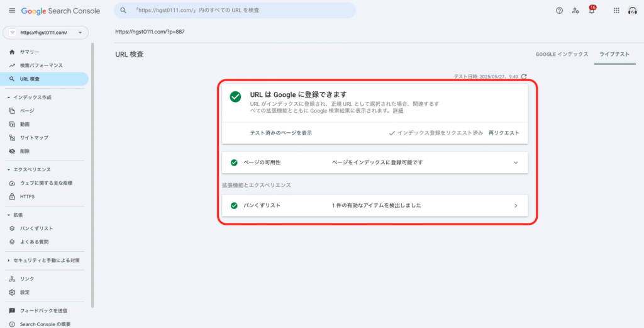This screenshot has height=328, width=644.
Task: Click the sidebar vertical scrollbar
Action: click(92, 174)
